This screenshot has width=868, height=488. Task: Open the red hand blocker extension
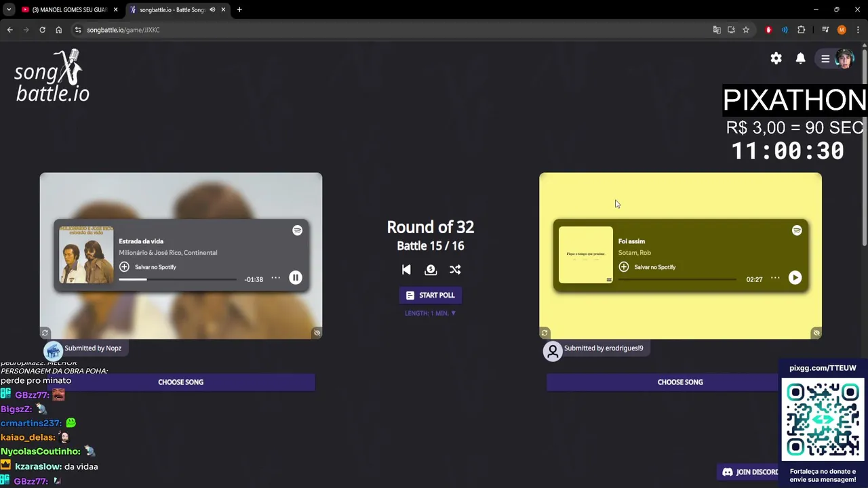(x=768, y=30)
